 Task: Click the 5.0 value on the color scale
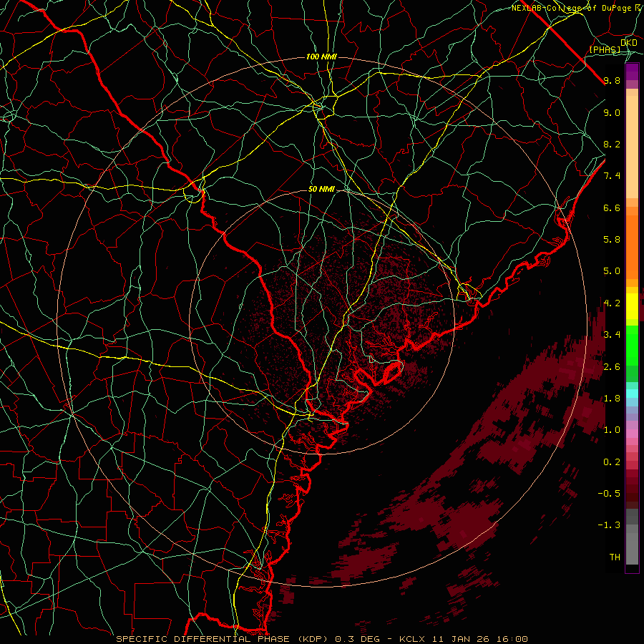pos(612,271)
